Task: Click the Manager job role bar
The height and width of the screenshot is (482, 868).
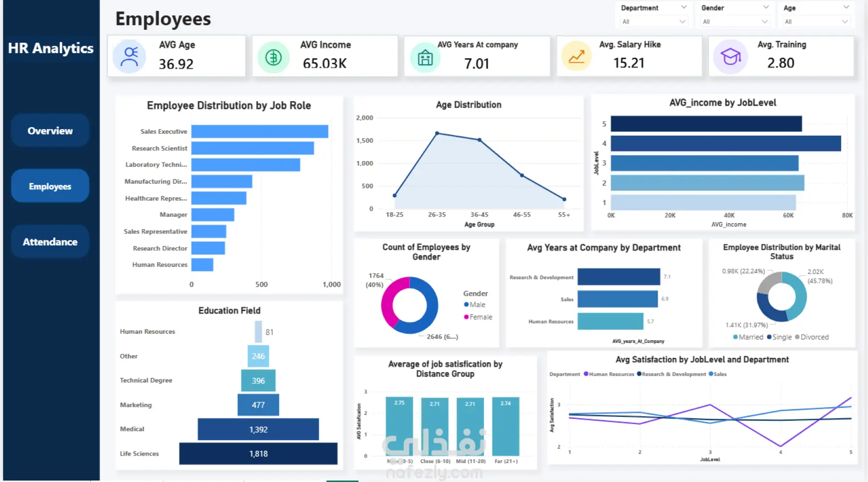Action: (x=213, y=215)
